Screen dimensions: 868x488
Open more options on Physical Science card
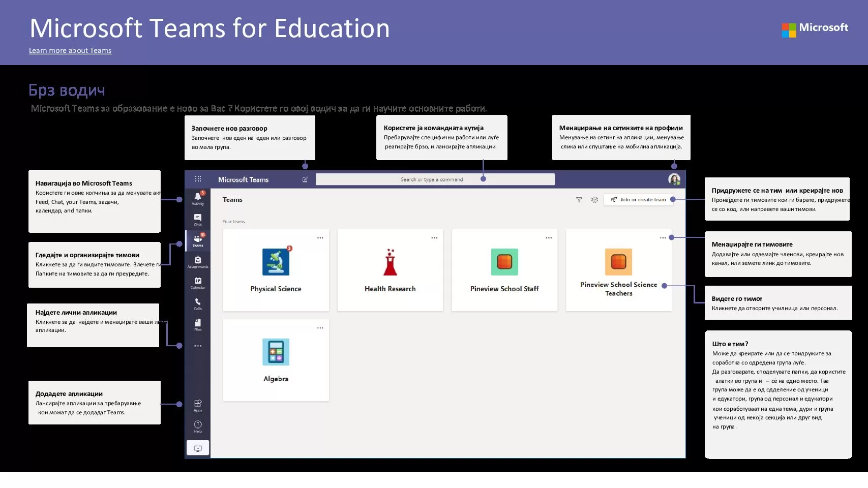click(x=320, y=238)
